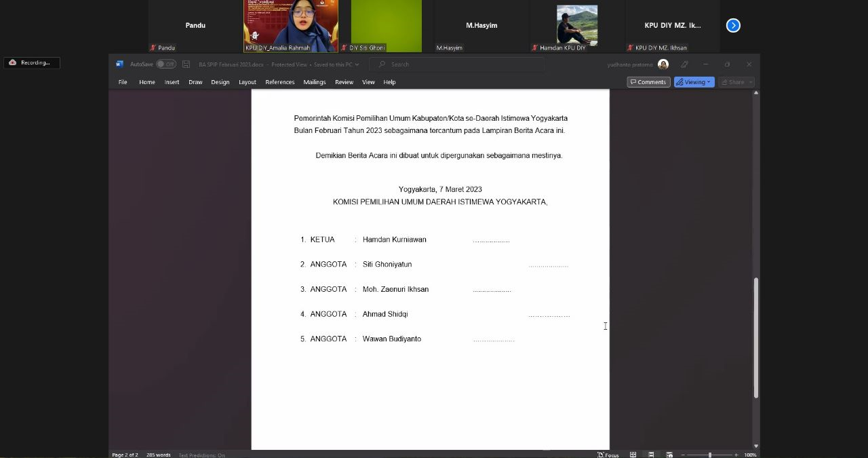Select the Web Layout view icon
The image size is (868, 458).
coord(669,455)
